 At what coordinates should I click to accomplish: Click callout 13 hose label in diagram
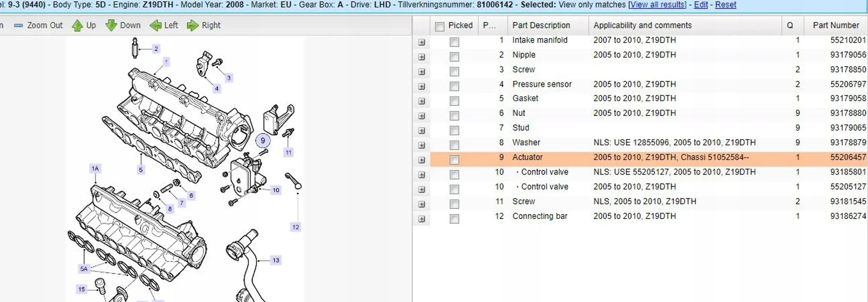[276, 260]
